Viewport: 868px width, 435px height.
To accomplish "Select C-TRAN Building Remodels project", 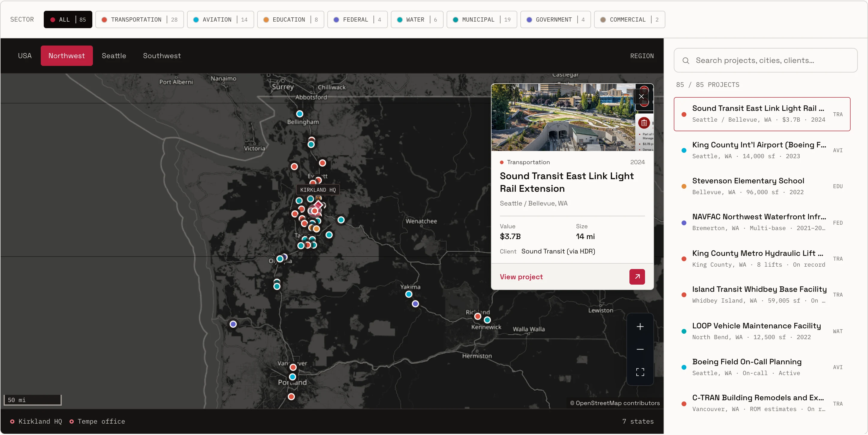I will coord(762,403).
